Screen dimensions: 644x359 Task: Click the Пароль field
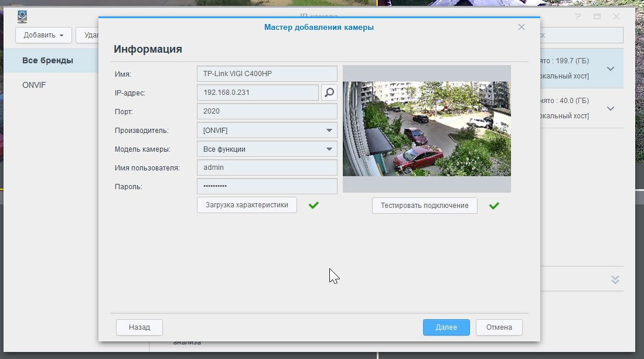point(267,186)
